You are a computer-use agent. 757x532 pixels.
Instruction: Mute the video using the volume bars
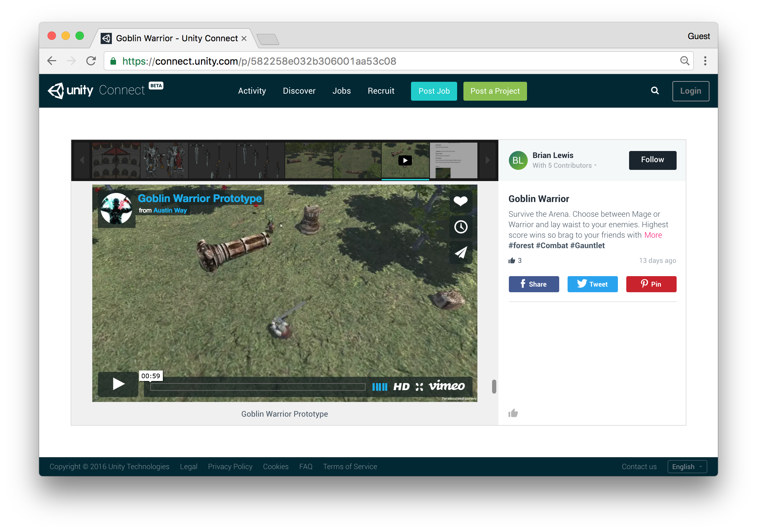(x=380, y=387)
